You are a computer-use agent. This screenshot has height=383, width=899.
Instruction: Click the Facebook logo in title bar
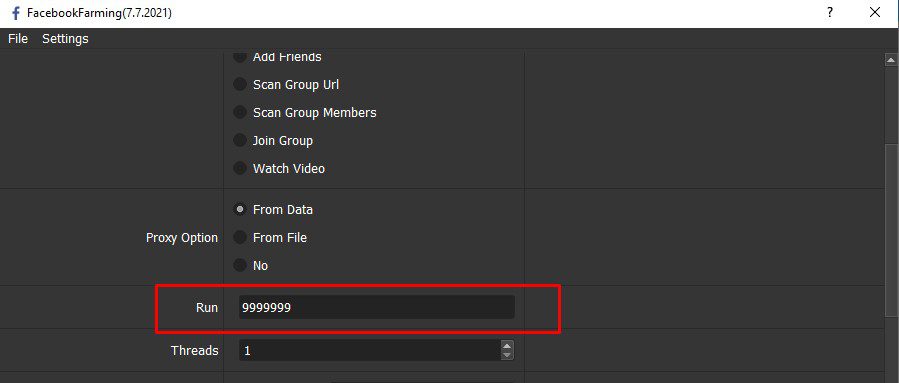[x=15, y=13]
